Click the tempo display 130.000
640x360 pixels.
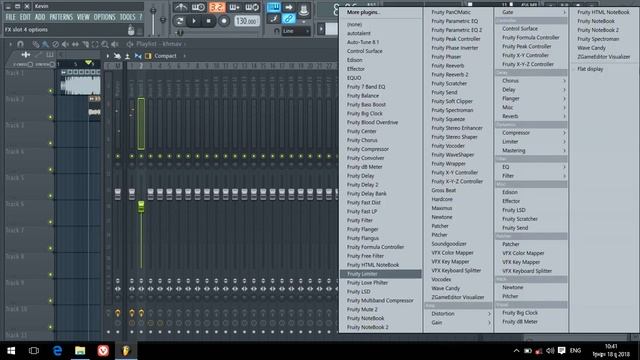pos(247,20)
